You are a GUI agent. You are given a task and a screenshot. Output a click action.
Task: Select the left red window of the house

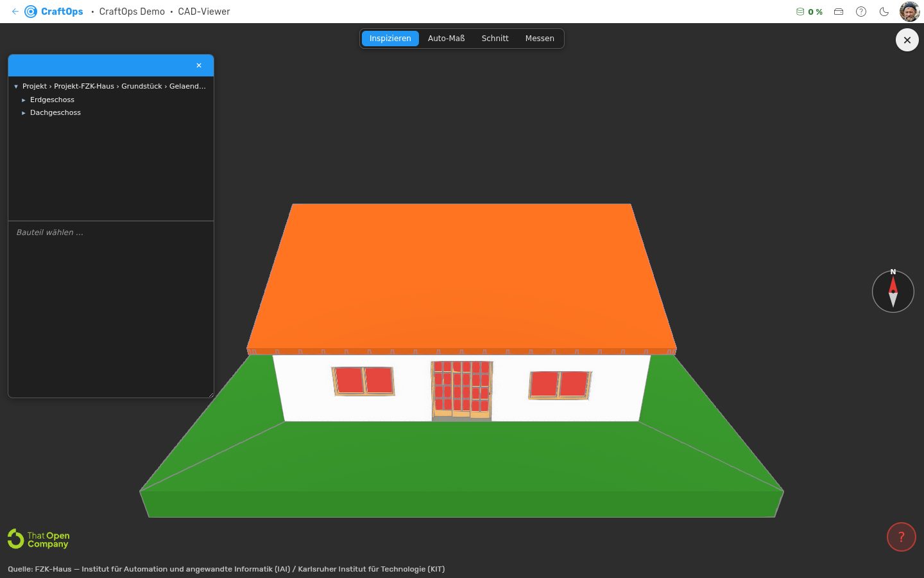(x=363, y=381)
